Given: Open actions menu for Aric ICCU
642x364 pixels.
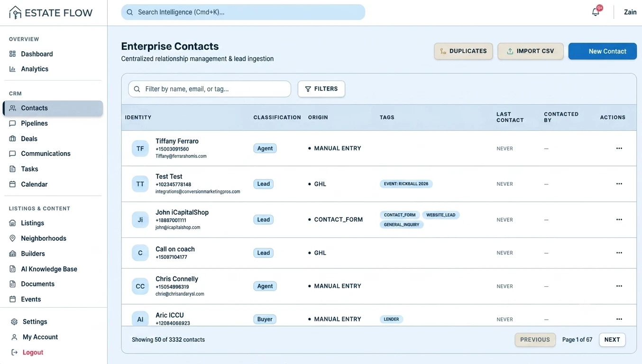Looking at the screenshot, I should [x=619, y=319].
